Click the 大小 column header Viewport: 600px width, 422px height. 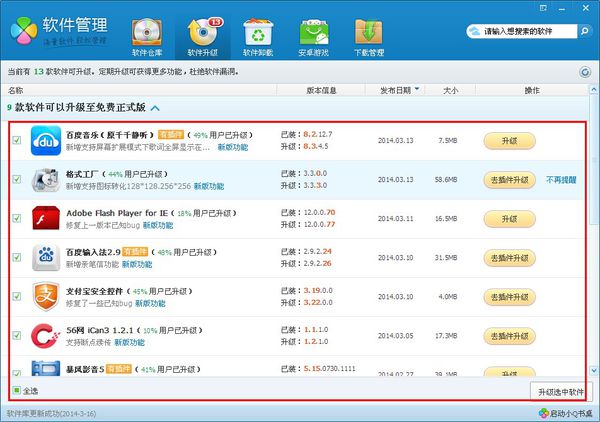[450, 90]
